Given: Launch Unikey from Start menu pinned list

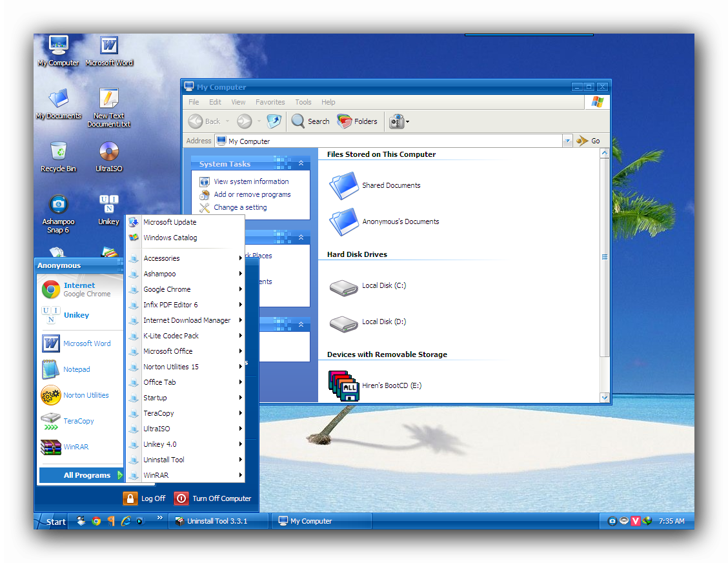Looking at the screenshot, I should (80, 315).
